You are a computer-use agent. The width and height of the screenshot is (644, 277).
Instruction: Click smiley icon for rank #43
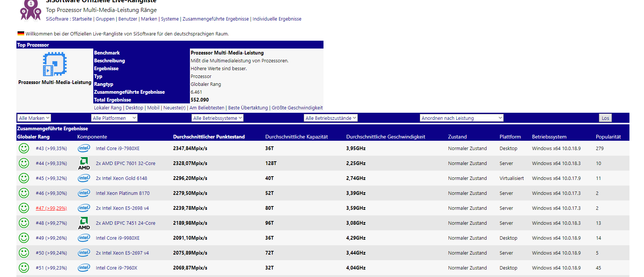[x=24, y=148]
